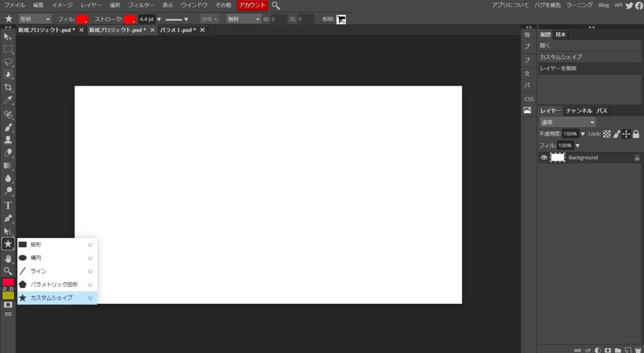Open the red フィル color swatch
Image resolution: width=644 pixels, height=353 pixels.
pos(82,19)
